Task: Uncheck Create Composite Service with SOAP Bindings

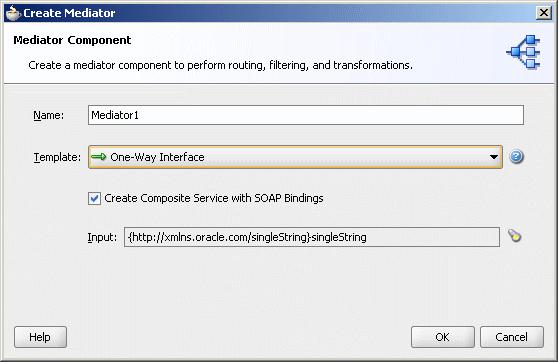Action: click(x=94, y=198)
